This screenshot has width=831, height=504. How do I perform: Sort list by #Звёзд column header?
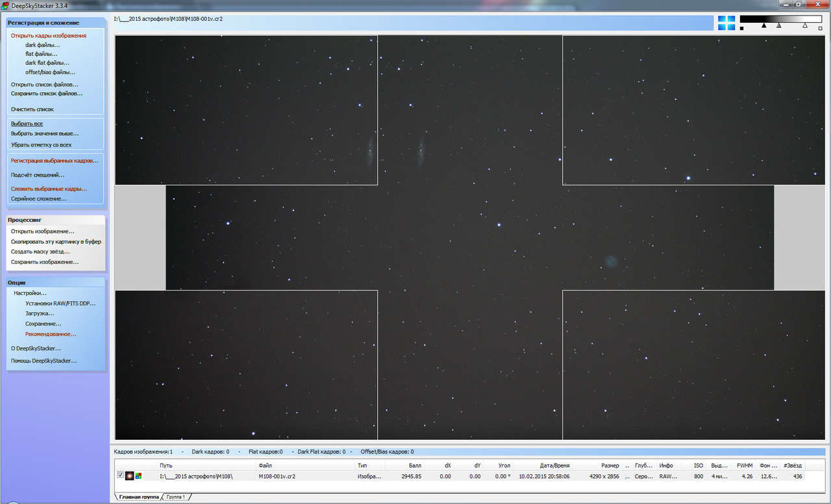[x=792, y=466]
